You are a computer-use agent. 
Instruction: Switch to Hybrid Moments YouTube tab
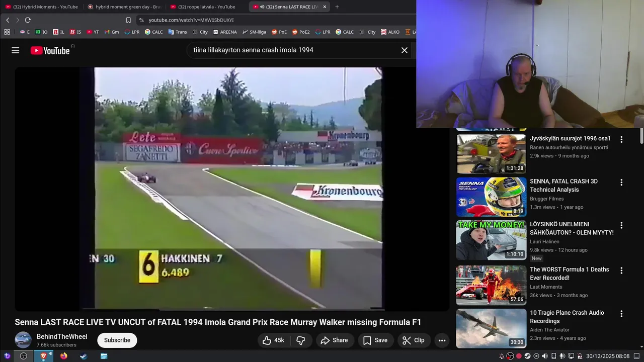41,7
